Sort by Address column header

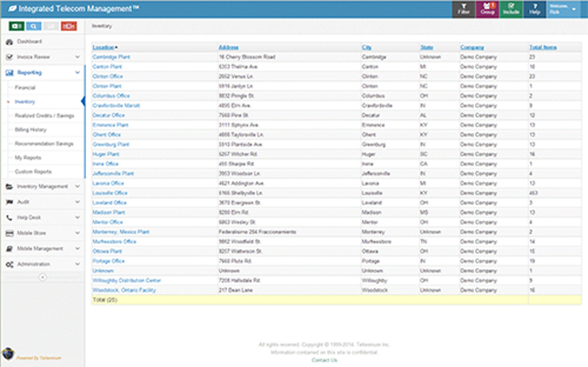(x=229, y=48)
